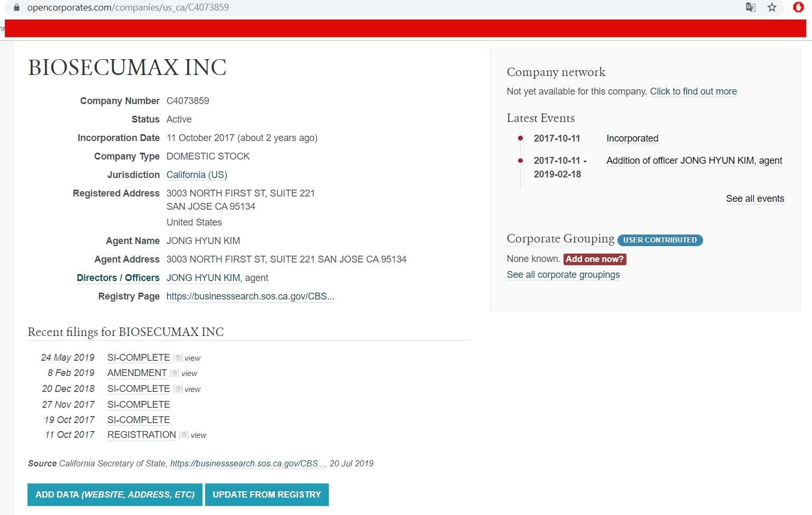
Task: Open the California (US) jurisdiction link
Action: click(197, 175)
